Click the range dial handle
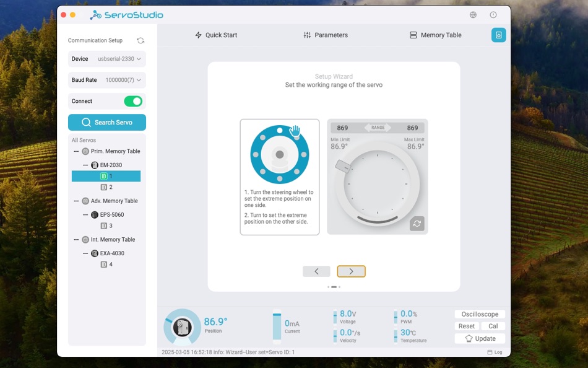Image resolution: width=588 pixels, height=368 pixels. [343, 167]
